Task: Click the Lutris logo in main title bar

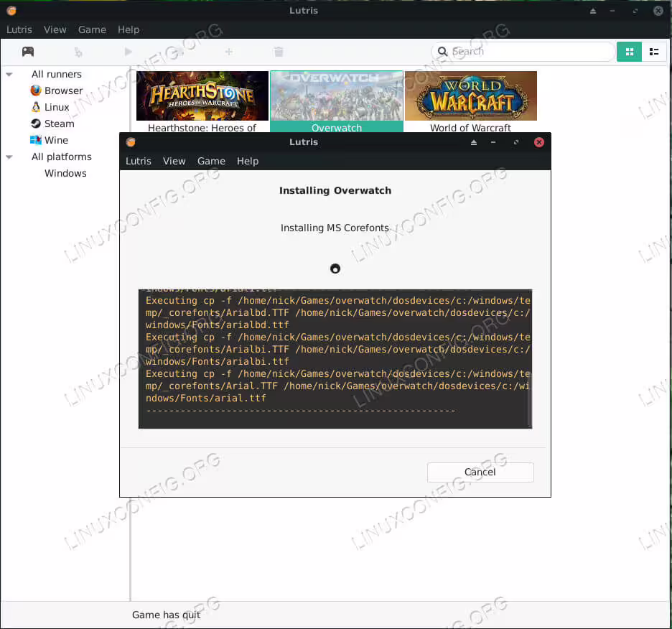Action: (x=11, y=11)
